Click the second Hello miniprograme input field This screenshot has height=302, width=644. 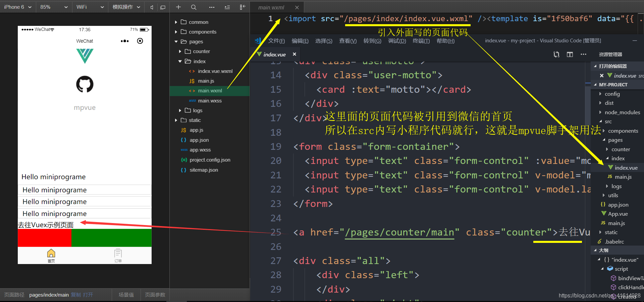pyautogui.click(x=85, y=202)
